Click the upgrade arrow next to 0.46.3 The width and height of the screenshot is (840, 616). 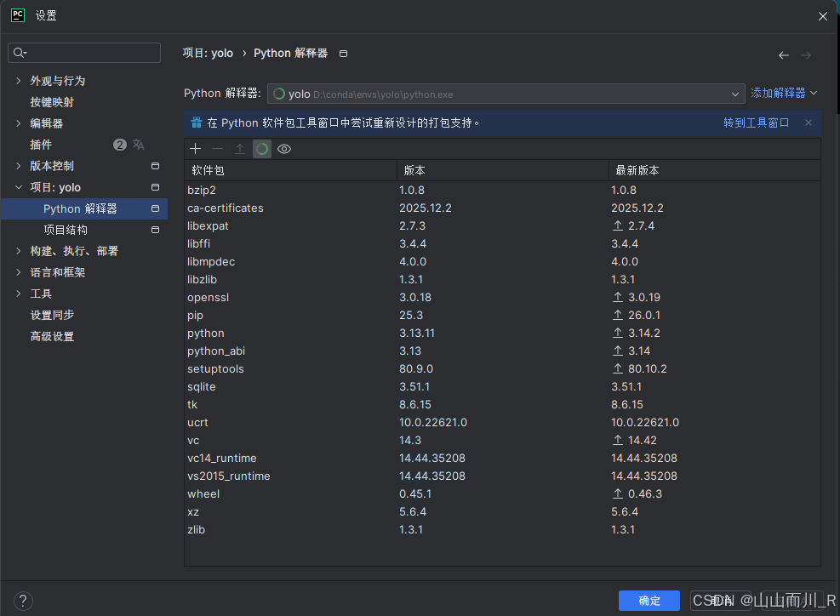(618, 493)
